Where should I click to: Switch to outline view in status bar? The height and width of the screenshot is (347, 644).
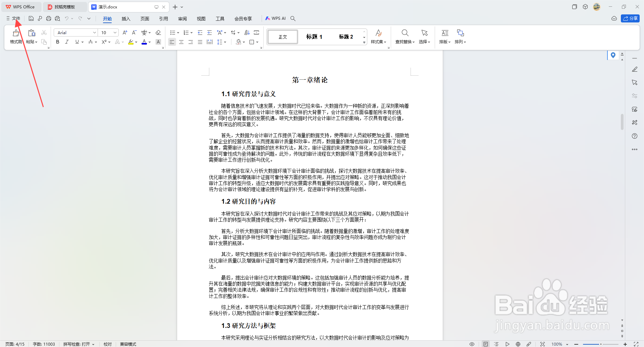click(x=496, y=344)
